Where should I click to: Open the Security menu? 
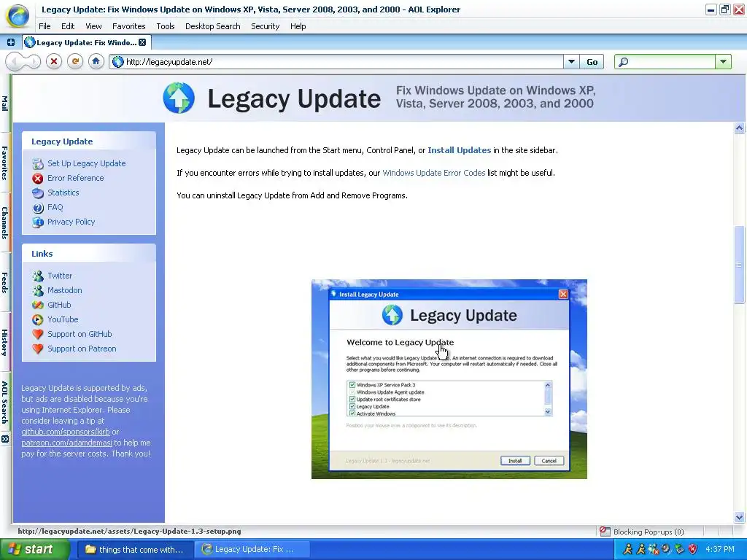click(265, 26)
